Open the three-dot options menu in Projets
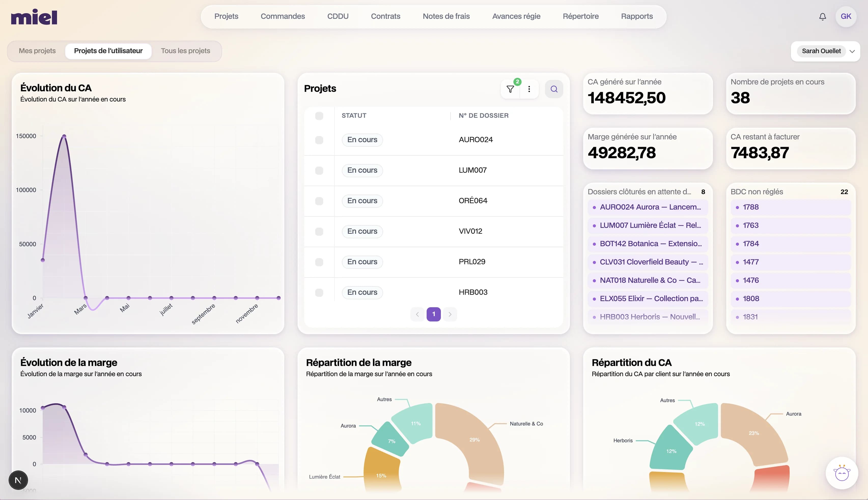The height and width of the screenshot is (500, 868). (x=529, y=89)
